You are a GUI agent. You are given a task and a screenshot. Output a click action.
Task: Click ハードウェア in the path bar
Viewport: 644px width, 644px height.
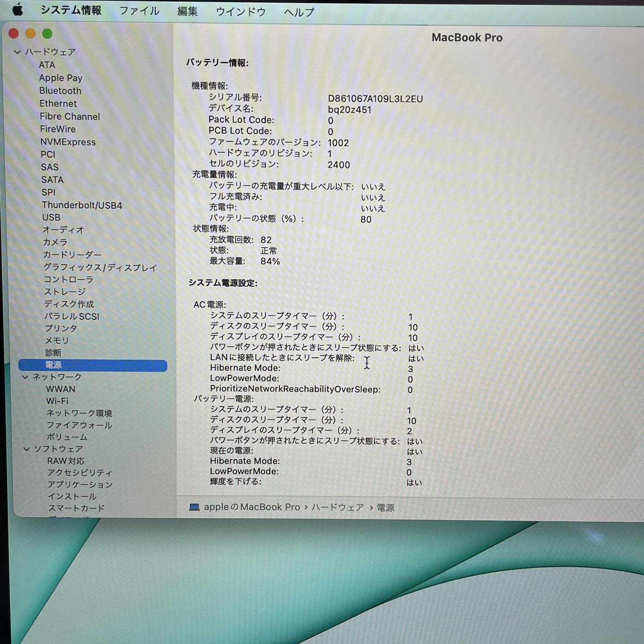(338, 507)
